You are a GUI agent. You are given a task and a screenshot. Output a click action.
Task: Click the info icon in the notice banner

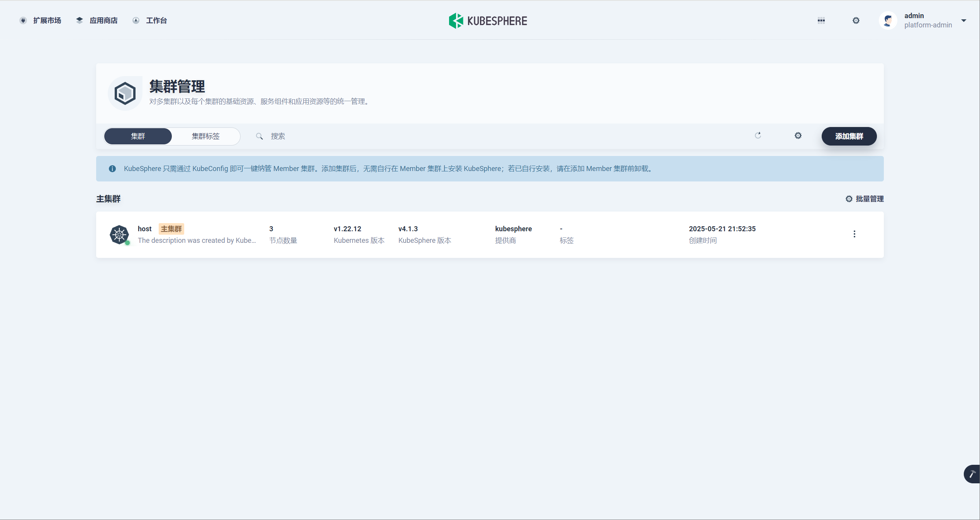(x=112, y=169)
